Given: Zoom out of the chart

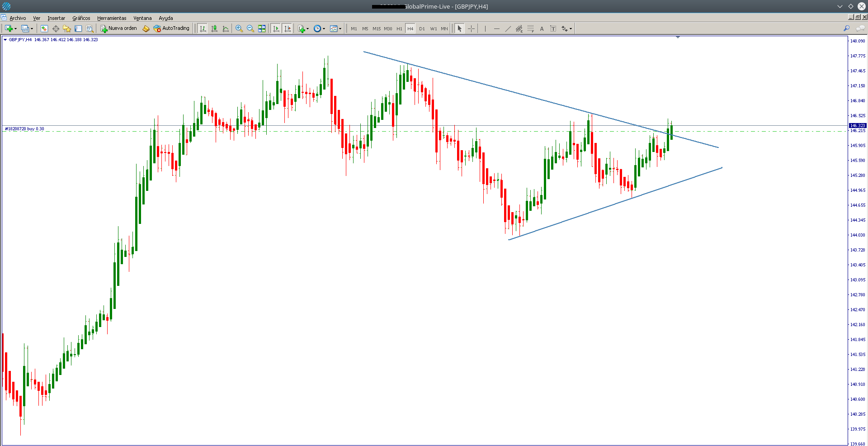Looking at the screenshot, I should 250,28.
